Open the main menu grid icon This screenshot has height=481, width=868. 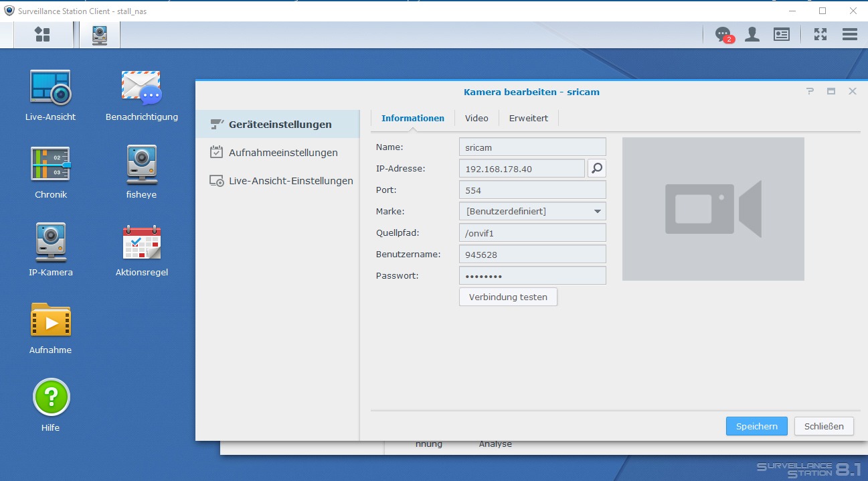tap(42, 35)
